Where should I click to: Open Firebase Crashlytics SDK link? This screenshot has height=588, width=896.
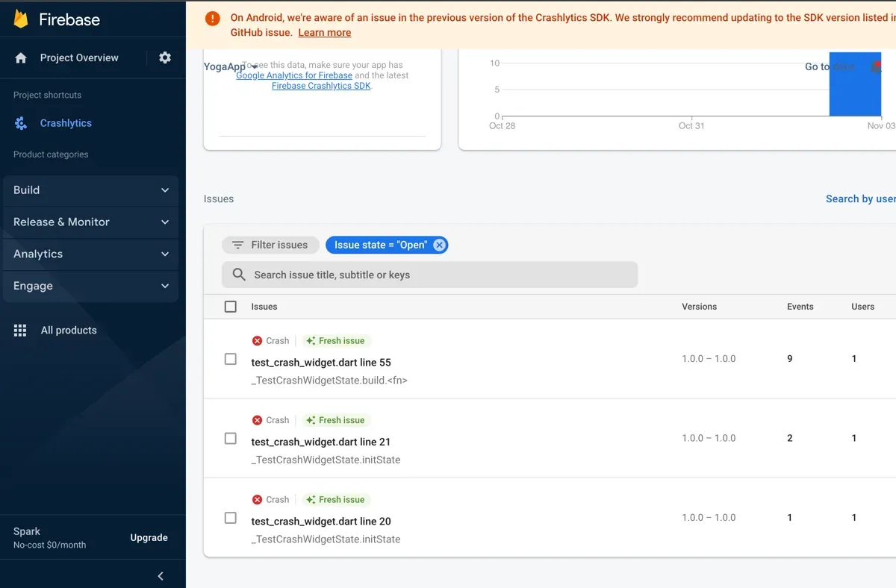tap(321, 86)
